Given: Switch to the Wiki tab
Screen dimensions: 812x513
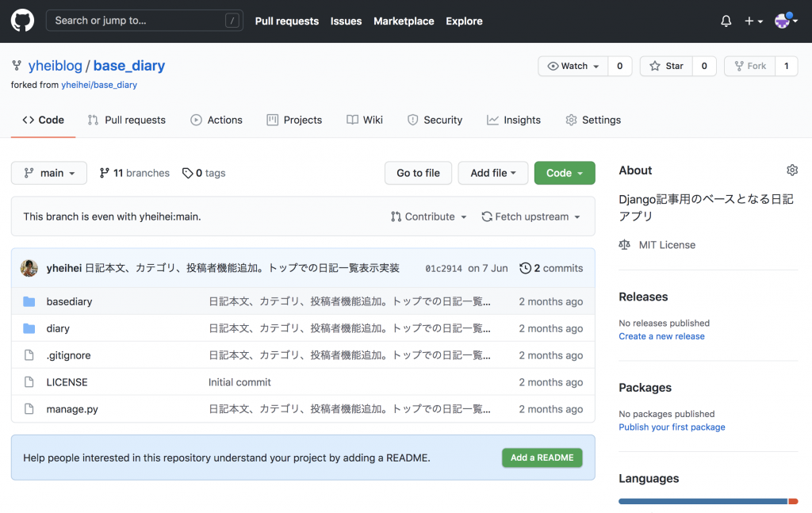Looking at the screenshot, I should (365, 120).
